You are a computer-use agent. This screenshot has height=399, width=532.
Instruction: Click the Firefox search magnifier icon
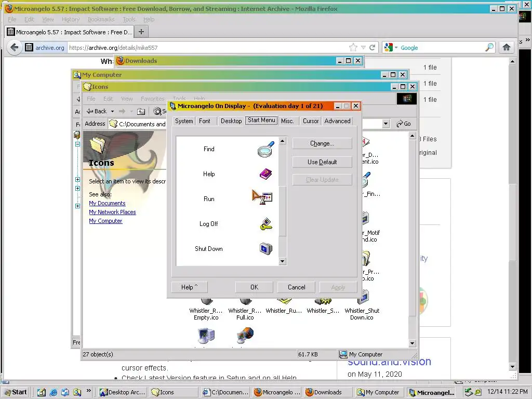click(x=489, y=47)
